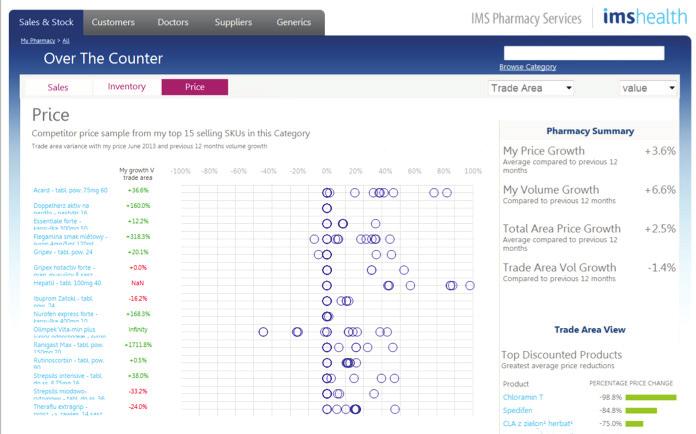Click the +160.0% growth value
This screenshot has width=696, height=434.
point(138,206)
